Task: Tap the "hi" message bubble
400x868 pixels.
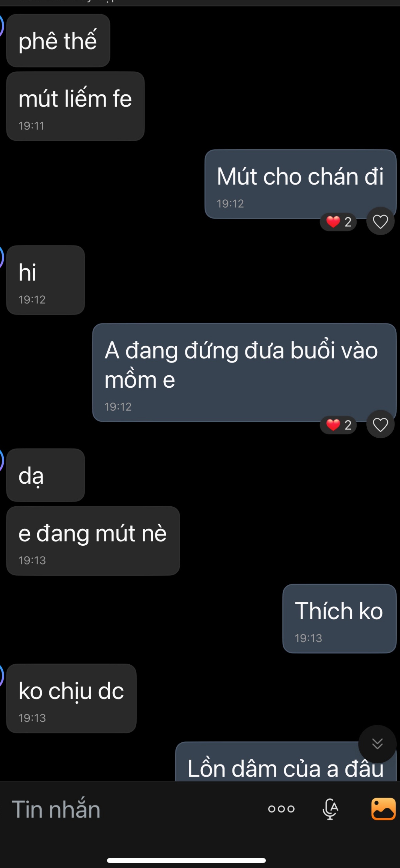Action: [x=45, y=280]
